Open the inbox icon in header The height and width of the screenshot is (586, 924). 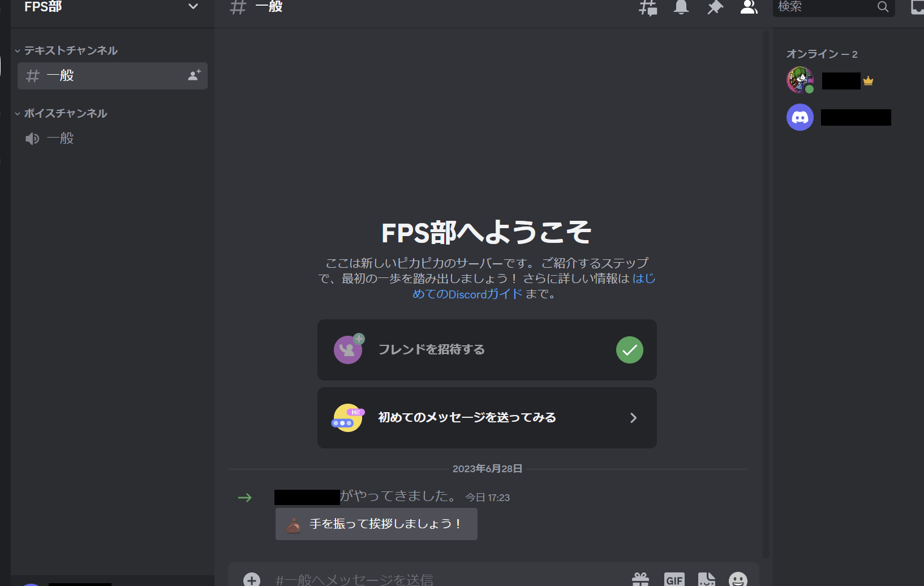click(917, 7)
